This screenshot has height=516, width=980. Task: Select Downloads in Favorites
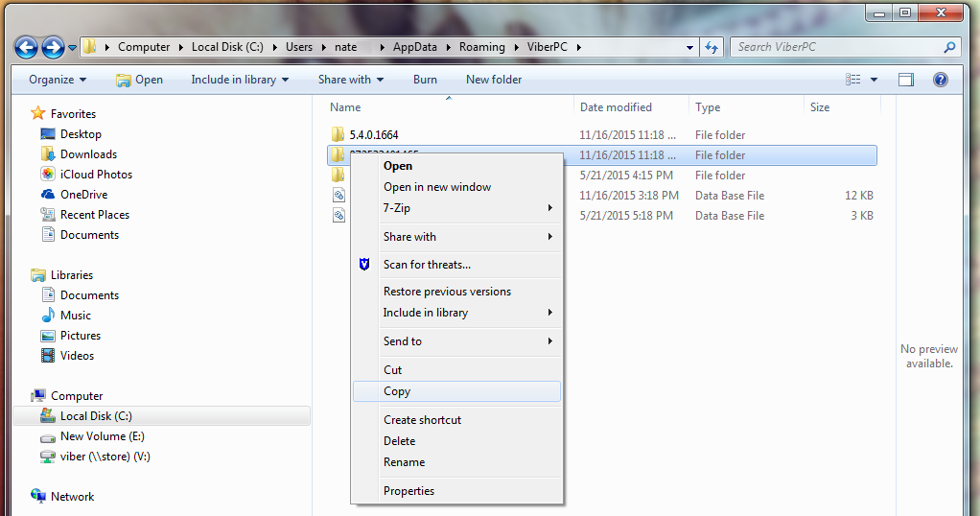coord(88,153)
